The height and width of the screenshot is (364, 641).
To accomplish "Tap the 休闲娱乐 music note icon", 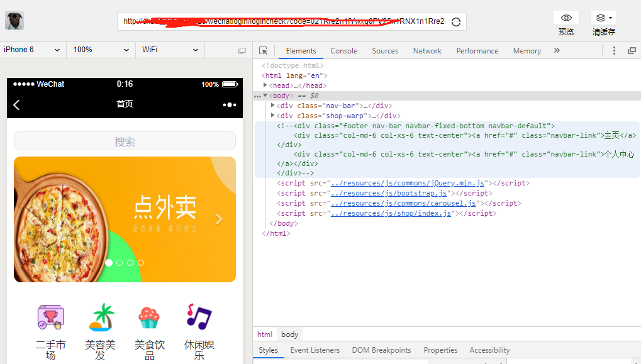I will 199,316.
